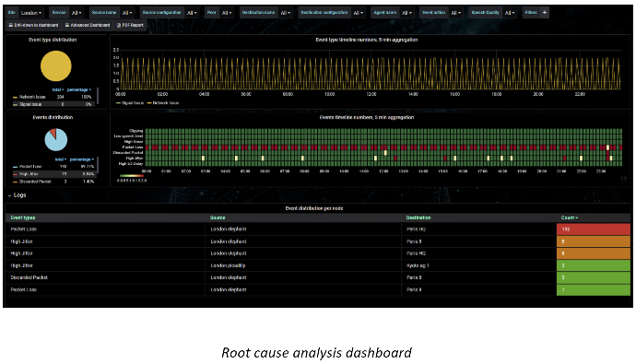The image size is (636, 364).
Task: Open the Events distribution panel title menu
Action: coord(53,117)
